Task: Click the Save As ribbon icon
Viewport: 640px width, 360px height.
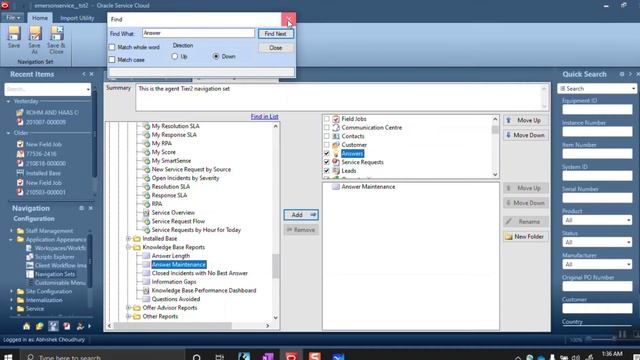Action: (35, 34)
